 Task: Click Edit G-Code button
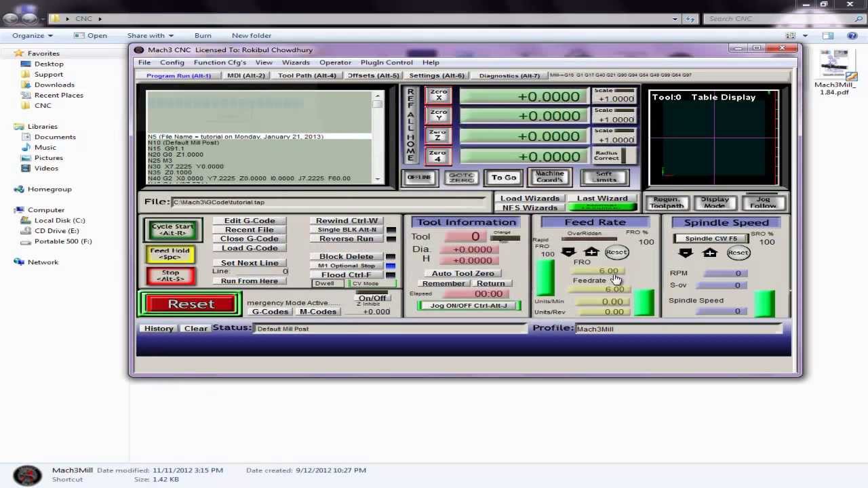point(250,221)
